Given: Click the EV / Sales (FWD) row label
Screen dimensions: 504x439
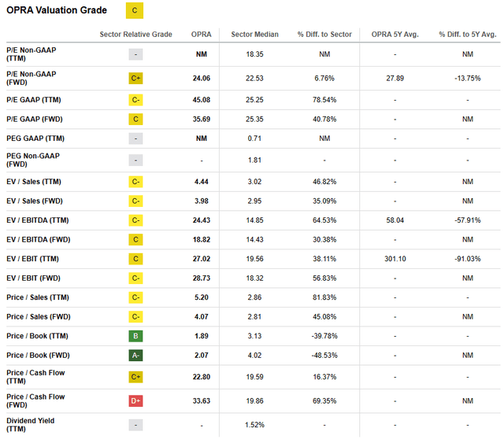Looking at the screenshot, I should click(35, 201).
